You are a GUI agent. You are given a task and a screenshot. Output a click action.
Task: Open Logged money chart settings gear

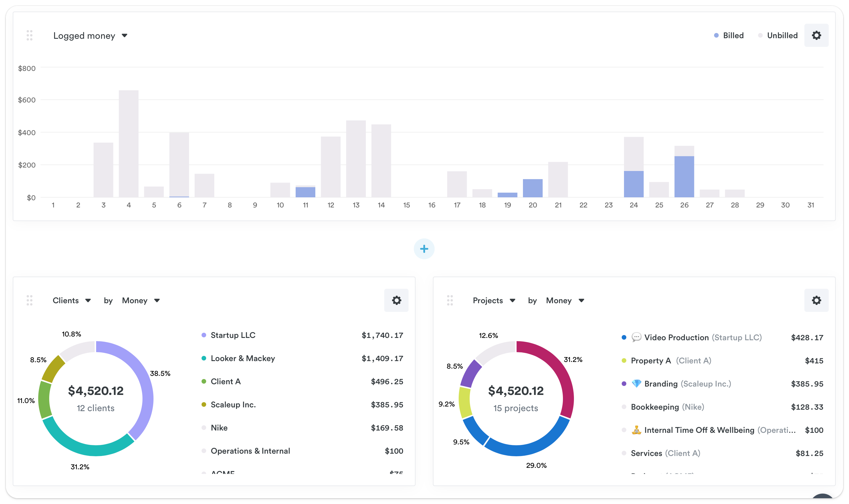[x=816, y=35]
